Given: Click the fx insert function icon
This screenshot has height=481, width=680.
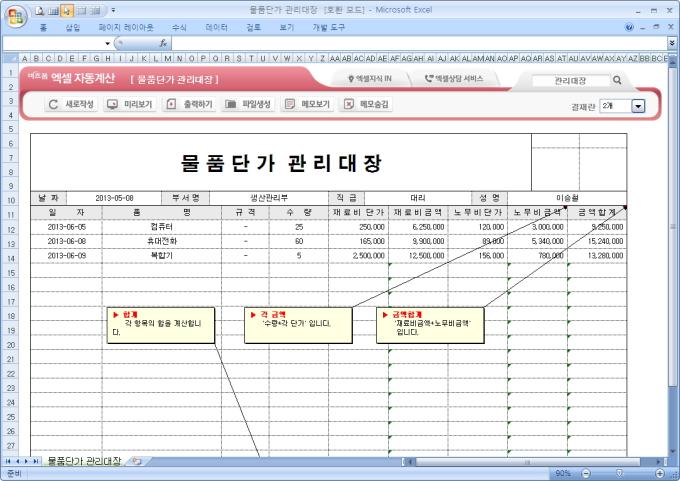Looking at the screenshot, I should [x=163, y=43].
